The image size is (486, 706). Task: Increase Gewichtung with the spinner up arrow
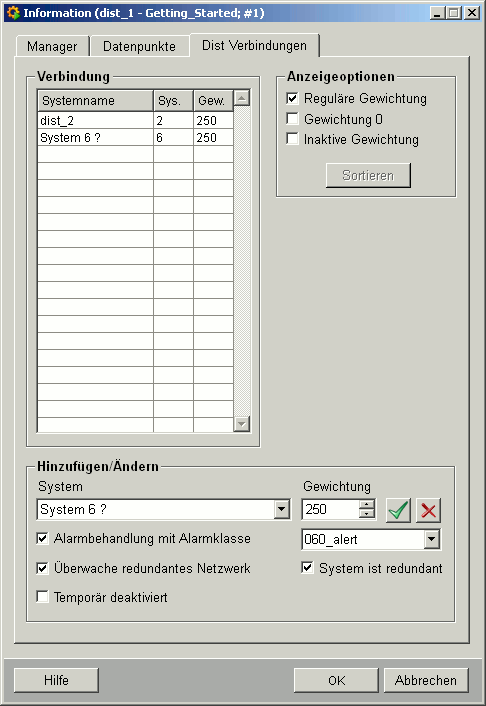(x=367, y=504)
